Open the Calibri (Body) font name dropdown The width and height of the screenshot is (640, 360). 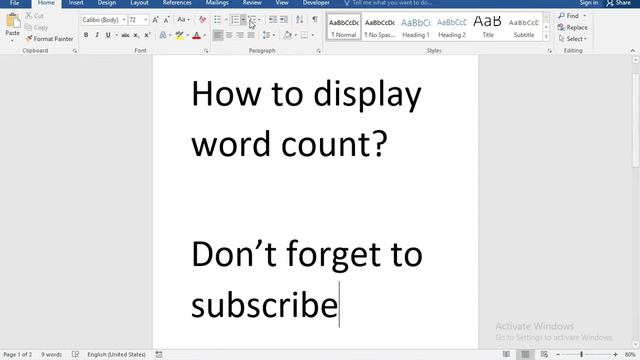[x=124, y=20]
